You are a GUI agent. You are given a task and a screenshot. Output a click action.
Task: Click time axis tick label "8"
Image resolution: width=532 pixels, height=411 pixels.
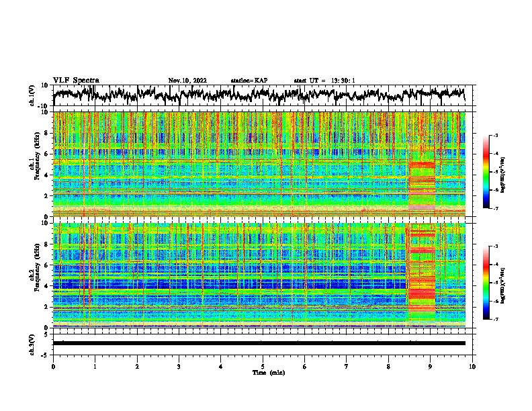388,367
